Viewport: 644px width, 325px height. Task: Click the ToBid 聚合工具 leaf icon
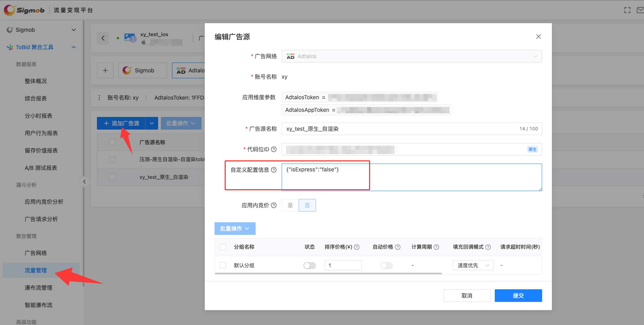coord(10,47)
